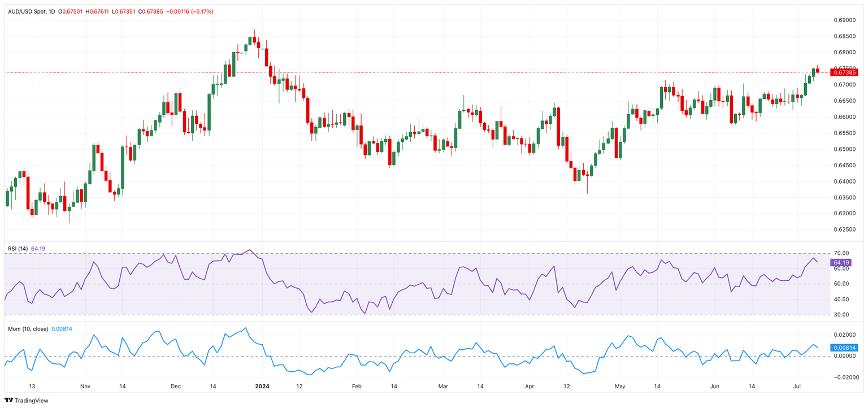Click the 70.00 RSI level label
This screenshot has width=868, height=408.
841,253
